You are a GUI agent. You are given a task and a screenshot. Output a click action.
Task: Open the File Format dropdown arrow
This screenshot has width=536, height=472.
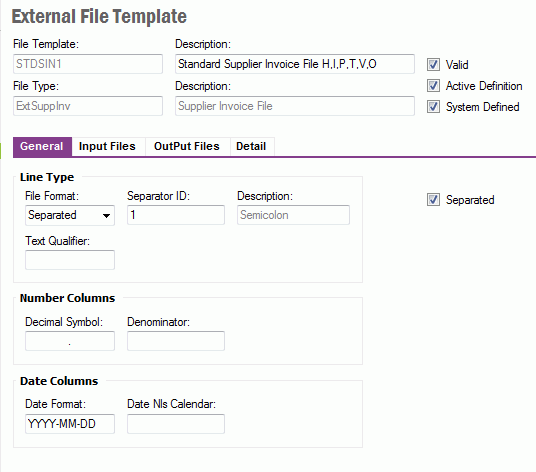[x=106, y=215]
